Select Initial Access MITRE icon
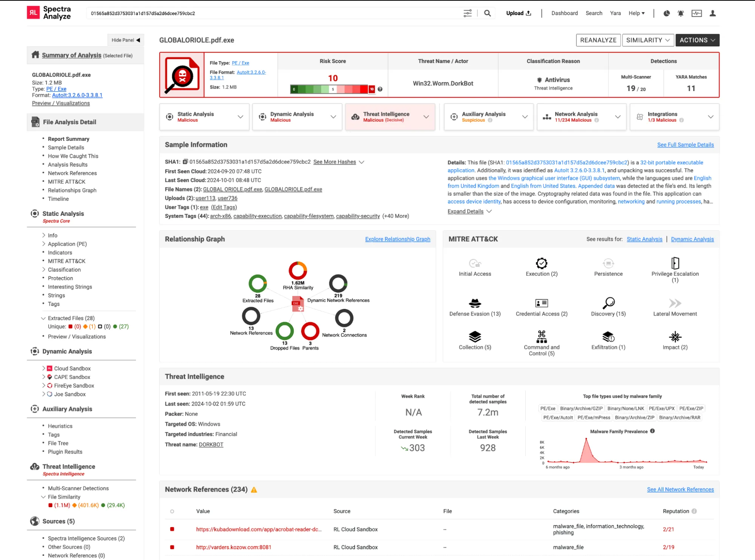The width and height of the screenshot is (755, 560). click(x=475, y=263)
